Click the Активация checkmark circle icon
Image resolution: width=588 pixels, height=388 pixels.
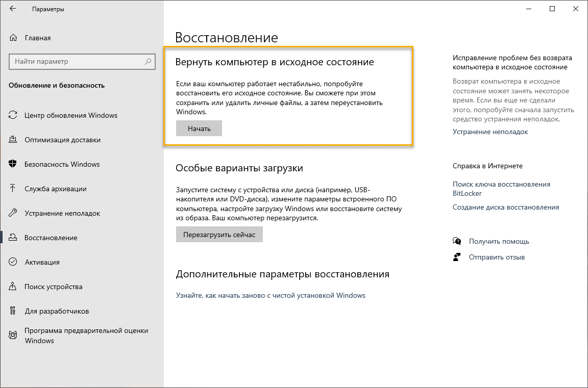tap(13, 262)
